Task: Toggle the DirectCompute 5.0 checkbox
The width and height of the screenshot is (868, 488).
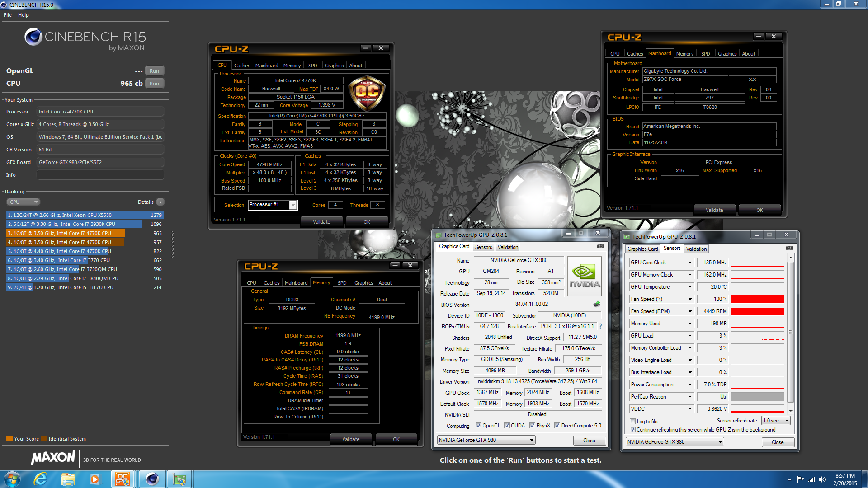Action: point(557,426)
